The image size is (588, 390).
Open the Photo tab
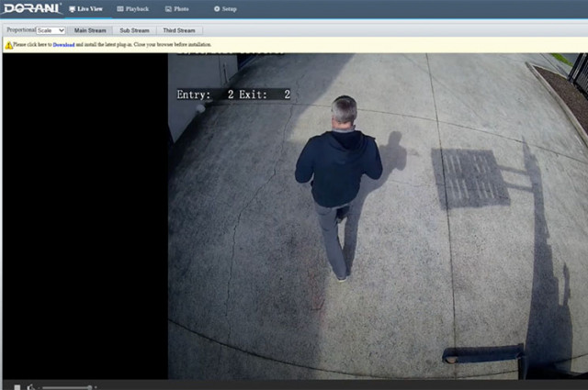click(x=177, y=9)
